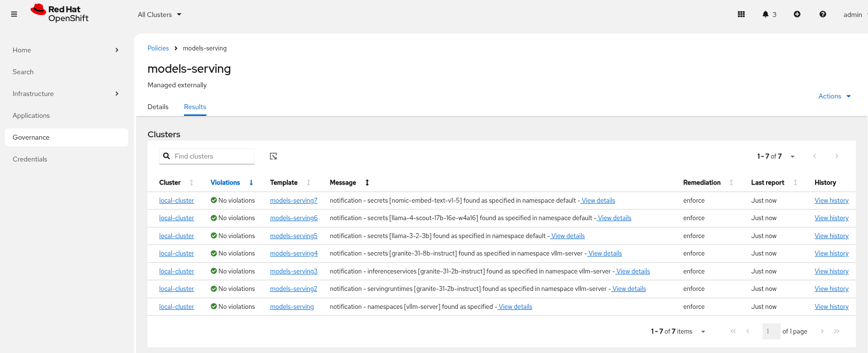Click the export icon beside the search box
868x353 pixels.
coord(273,156)
